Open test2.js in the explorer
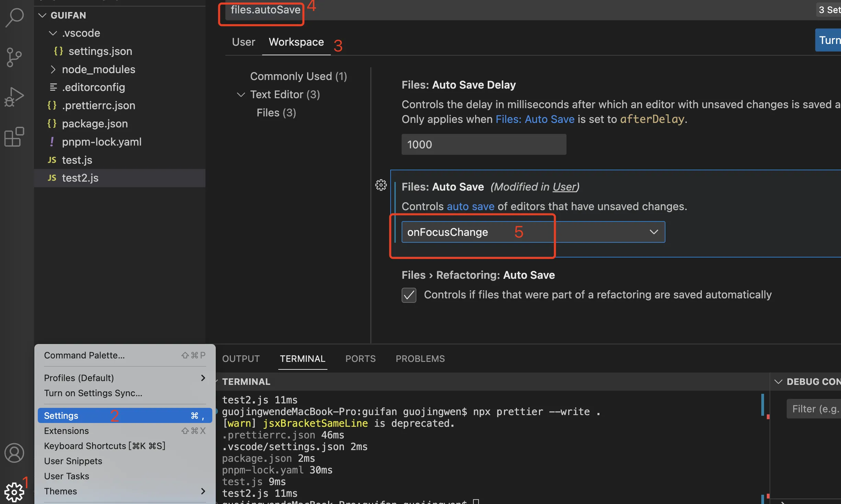Viewport: 841px width, 504px height. tap(120, 178)
